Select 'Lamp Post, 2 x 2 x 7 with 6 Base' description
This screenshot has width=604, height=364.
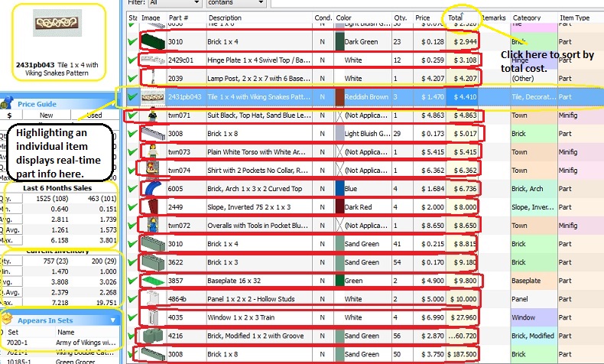[x=258, y=78]
